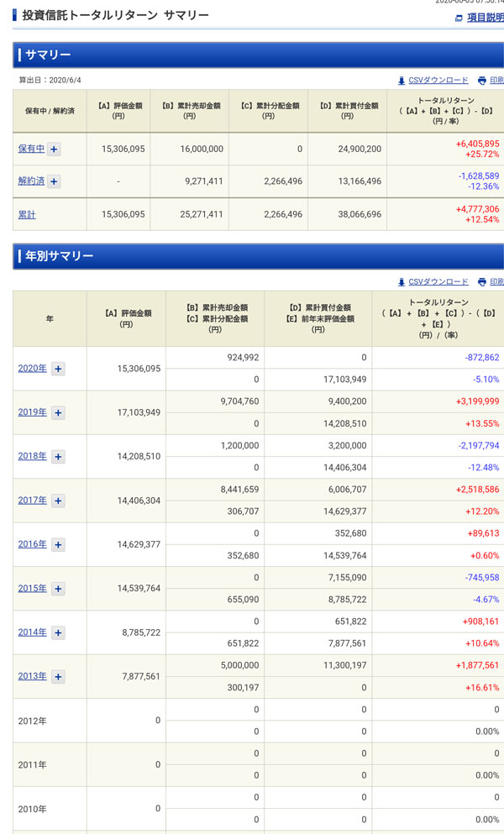Viewport: 504px width, 834px height.
Task: Print the 年別サマリー table
Action: [492, 282]
